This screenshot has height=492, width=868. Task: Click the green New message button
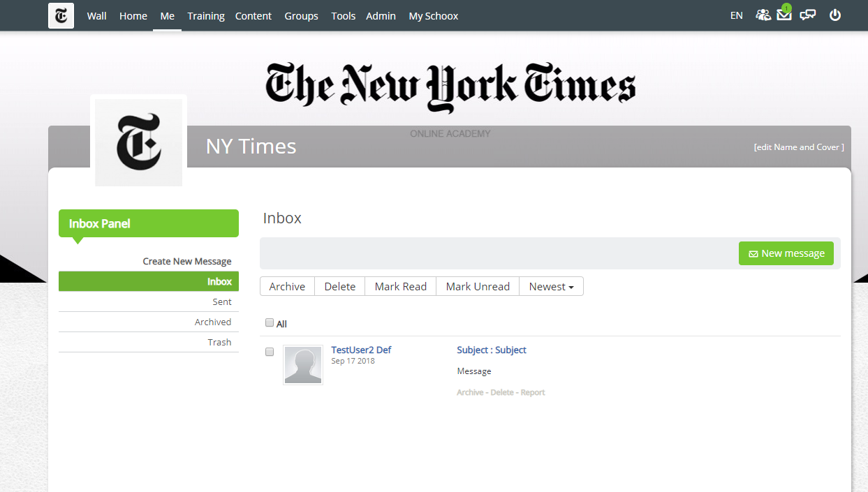click(786, 253)
